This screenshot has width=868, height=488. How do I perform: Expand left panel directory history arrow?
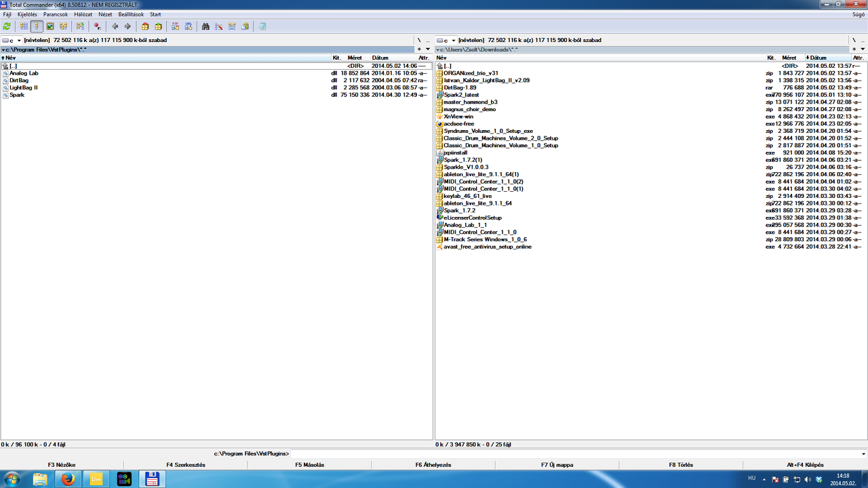click(x=427, y=49)
